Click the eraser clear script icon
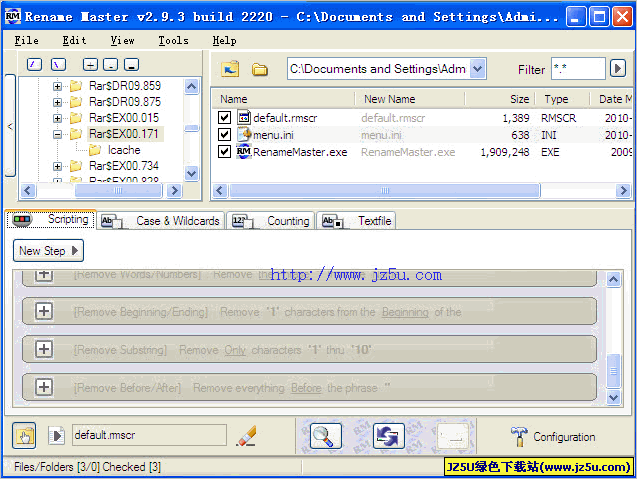The image size is (637, 479). [247, 436]
